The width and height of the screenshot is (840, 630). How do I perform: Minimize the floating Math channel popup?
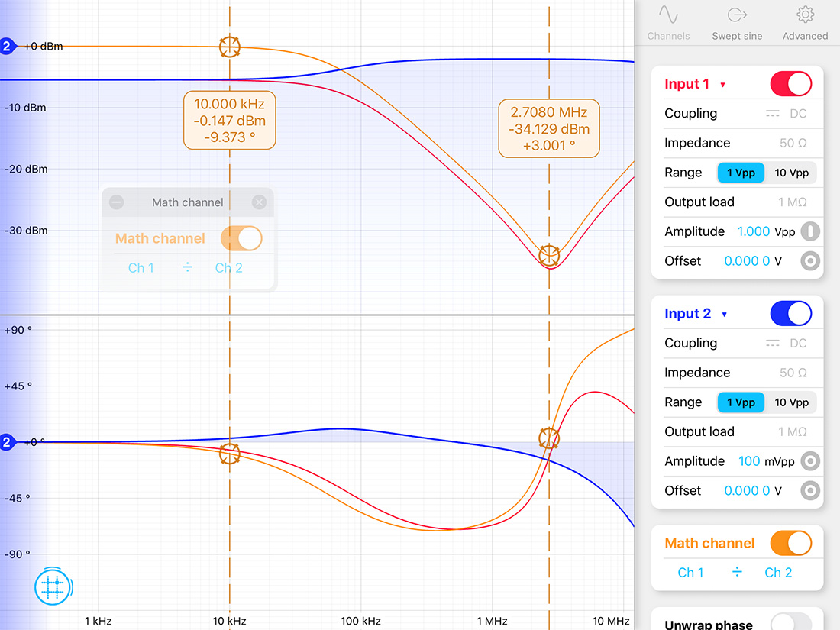[x=116, y=202]
